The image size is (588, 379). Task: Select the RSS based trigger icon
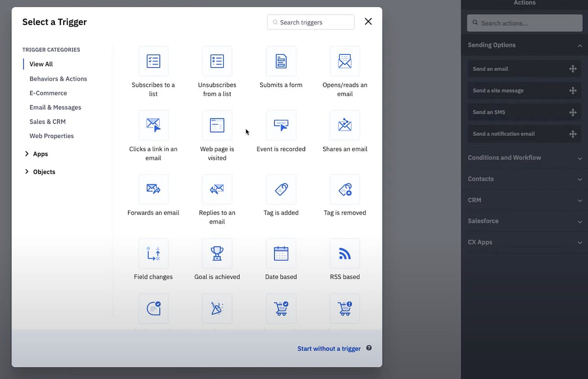tap(345, 253)
